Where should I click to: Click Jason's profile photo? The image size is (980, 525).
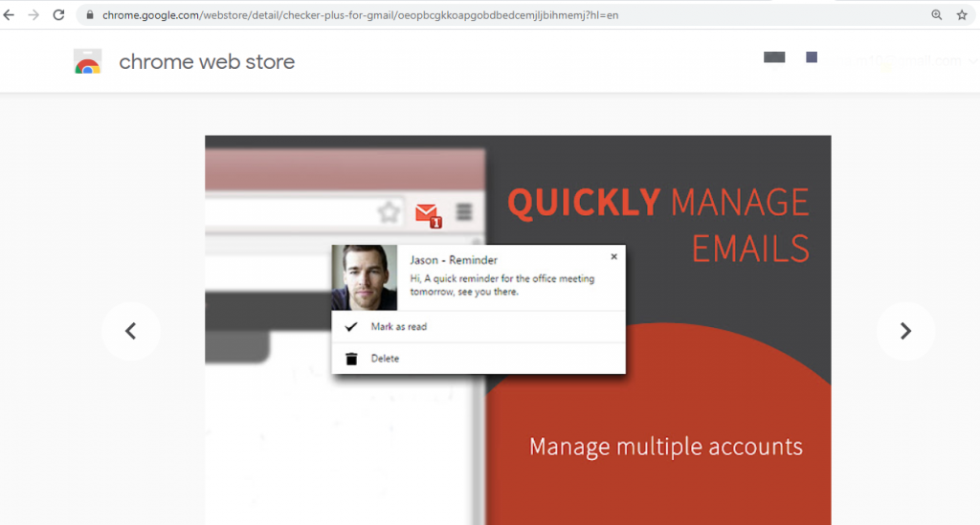point(365,277)
